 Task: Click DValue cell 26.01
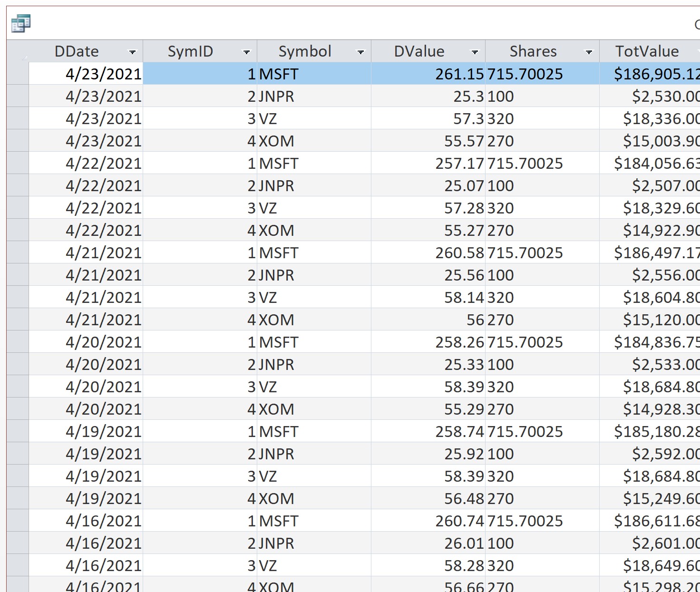[428, 543]
